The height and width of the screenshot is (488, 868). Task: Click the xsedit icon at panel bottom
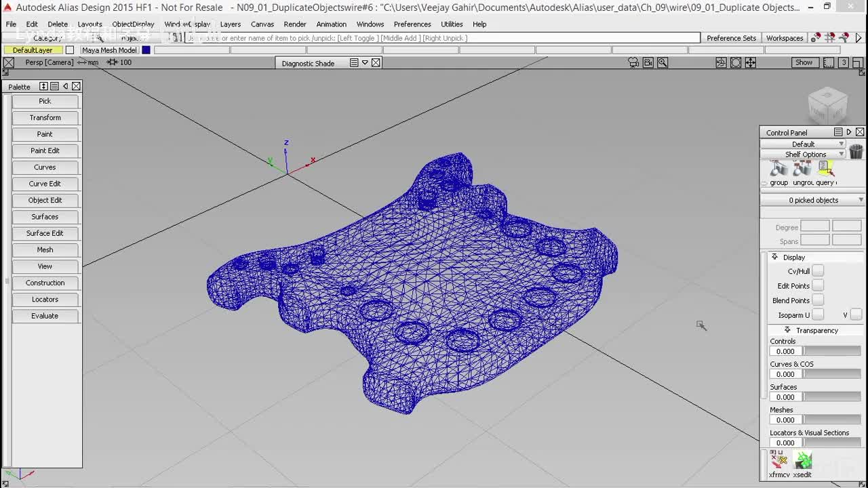(x=803, y=461)
